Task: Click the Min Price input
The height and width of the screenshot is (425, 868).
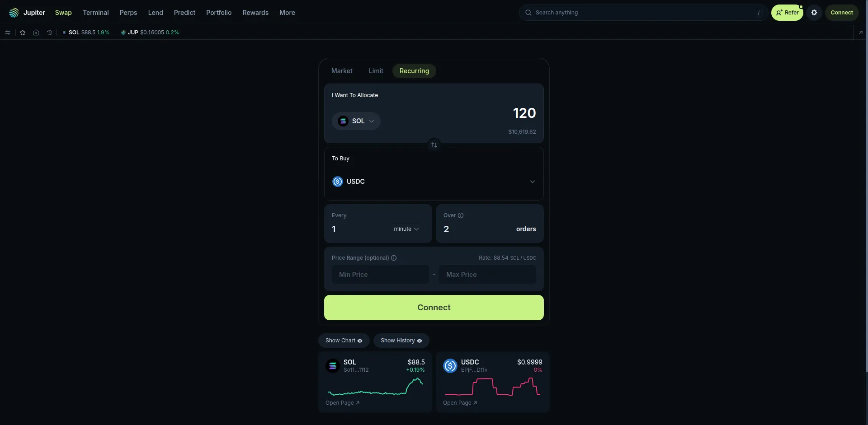Action: [380, 275]
